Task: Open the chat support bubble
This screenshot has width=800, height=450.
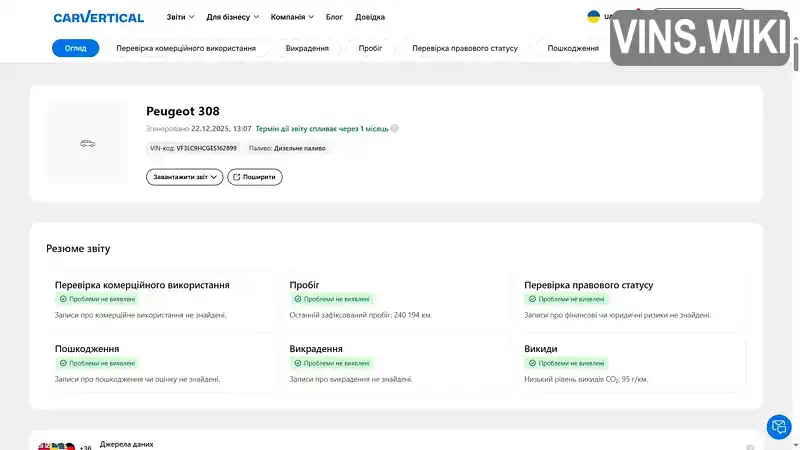Action: coord(779,427)
